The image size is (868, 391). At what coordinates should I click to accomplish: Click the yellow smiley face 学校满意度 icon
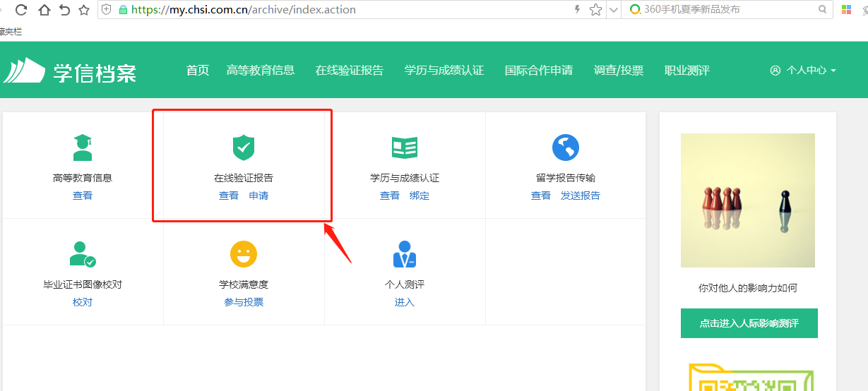pyautogui.click(x=243, y=254)
